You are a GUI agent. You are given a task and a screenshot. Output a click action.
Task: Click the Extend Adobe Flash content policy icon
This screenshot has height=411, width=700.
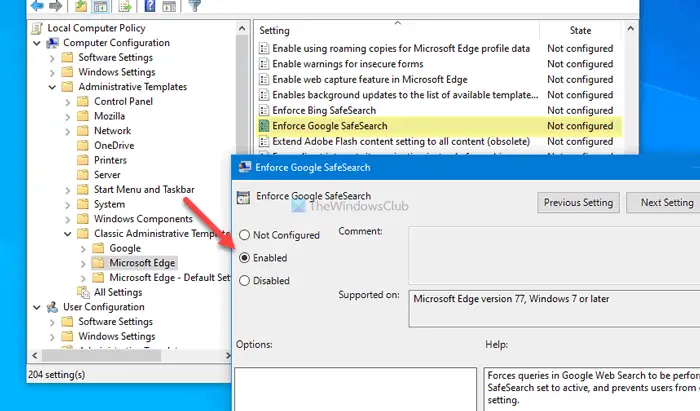(264, 141)
